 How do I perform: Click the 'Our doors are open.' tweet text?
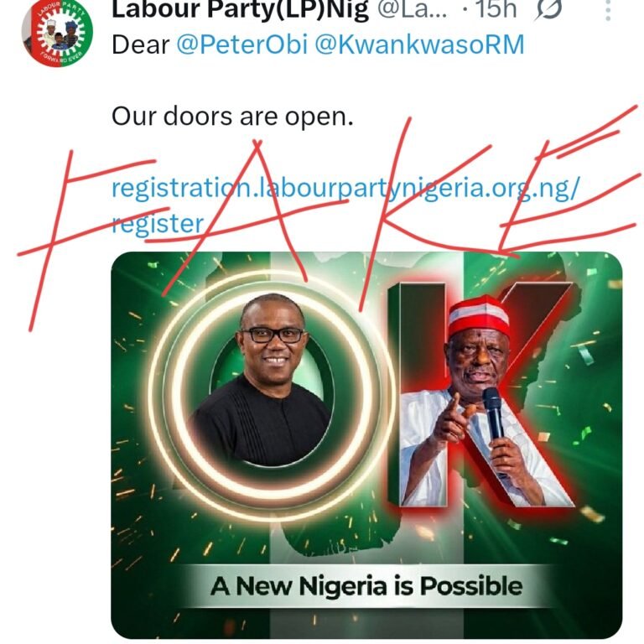[232, 117]
